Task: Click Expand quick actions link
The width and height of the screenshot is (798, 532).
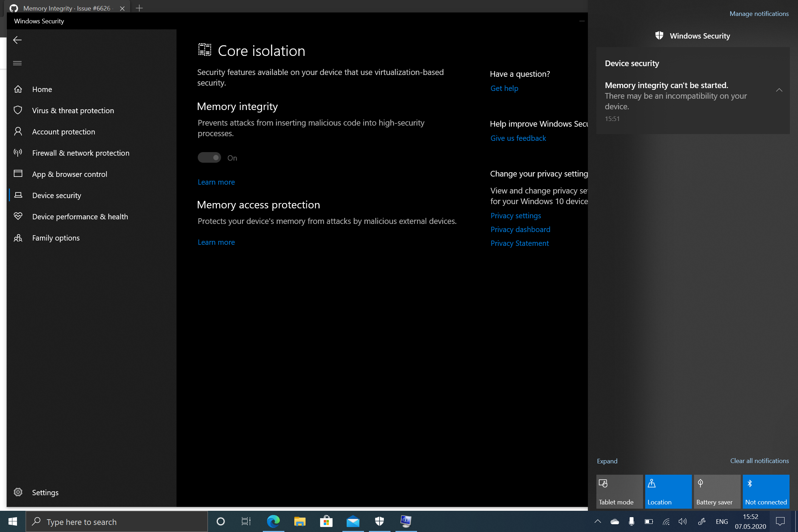Action: [x=607, y=461]
